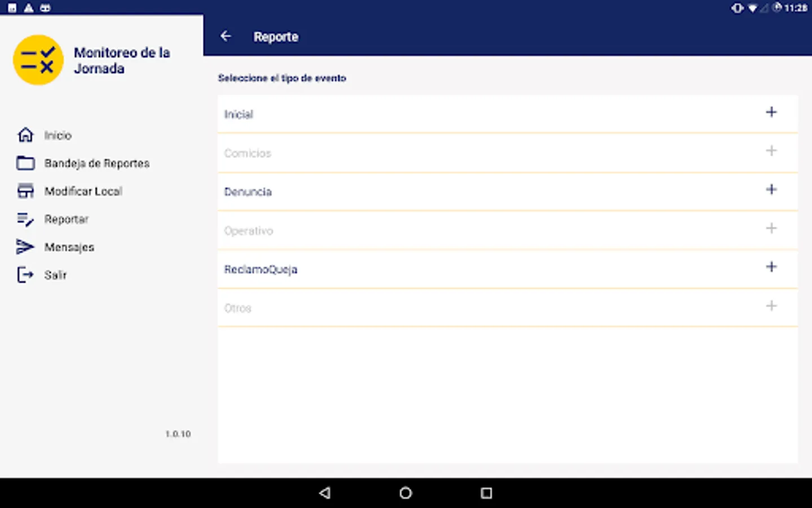Click the send icon beside Mensajes

click(x=25, y=247)
